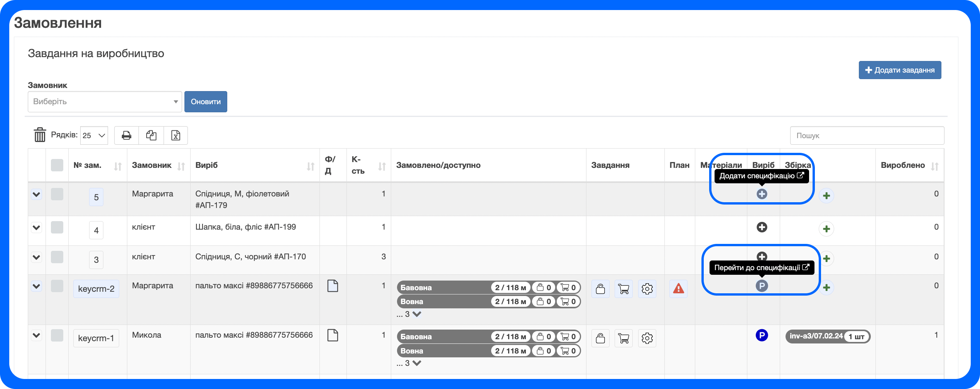Check the checkbox for order 5 row
The image size is (980, 389).
[x=57, y=194]
